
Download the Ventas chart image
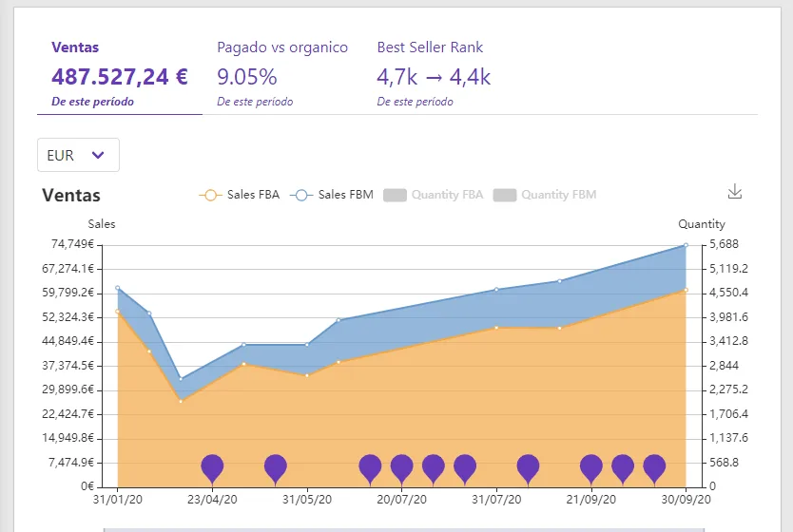pos(734,192)
